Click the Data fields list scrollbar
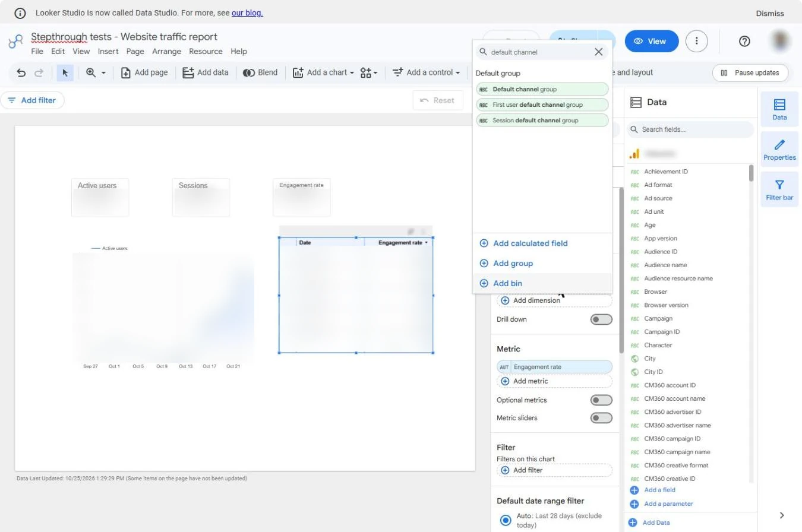The width and height of the screenshot is (802, 532). point(751,173)
